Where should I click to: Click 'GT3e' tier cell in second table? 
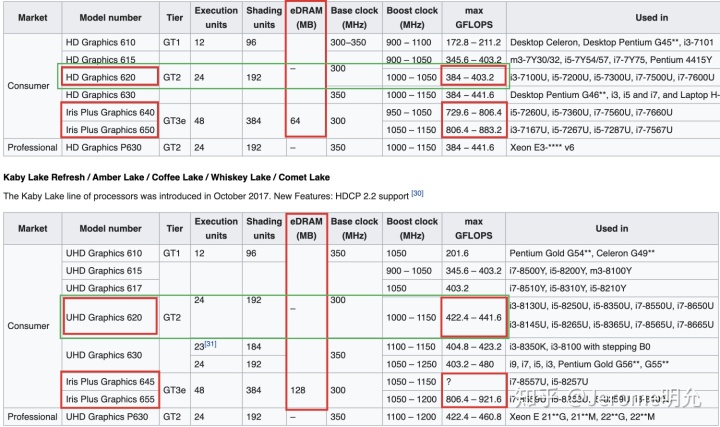[174, 390]
